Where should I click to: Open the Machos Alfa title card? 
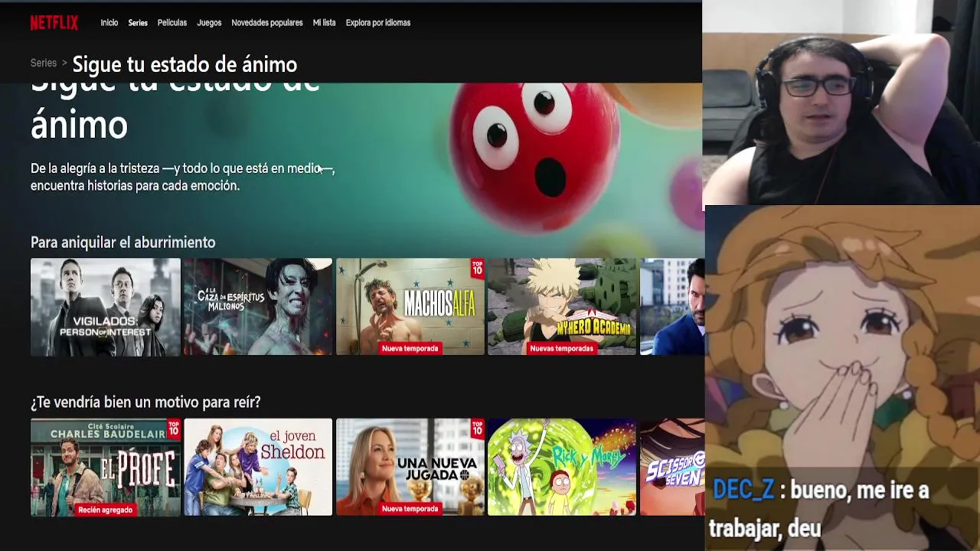tap(410, 307)
